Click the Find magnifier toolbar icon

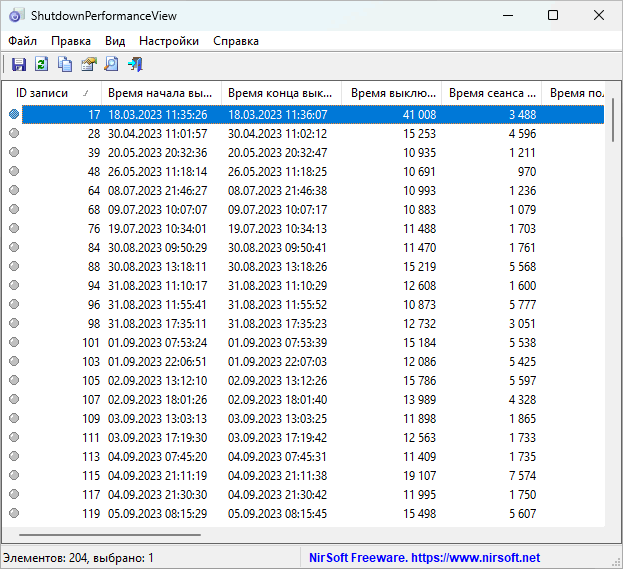(111, 65)
